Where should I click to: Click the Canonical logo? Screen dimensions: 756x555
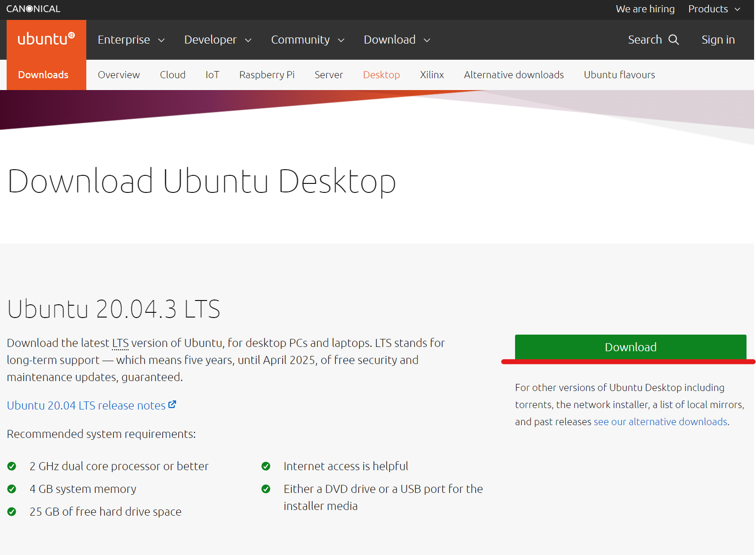point(33,9)
